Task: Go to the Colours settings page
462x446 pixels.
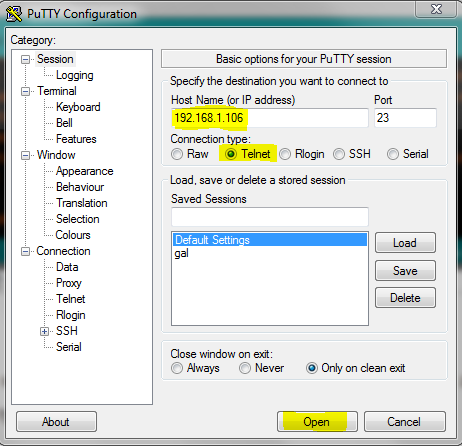Action: [73, 235]
